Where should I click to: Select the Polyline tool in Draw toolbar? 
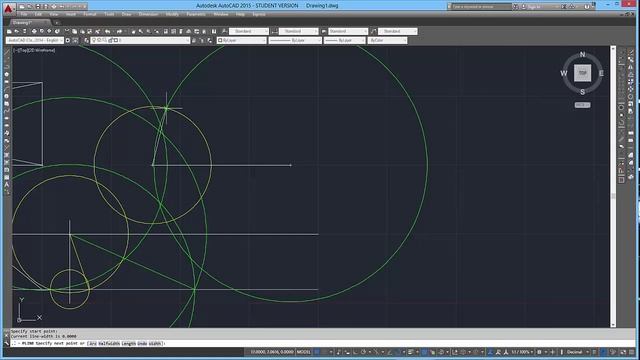pyautogui.click(x=7, y=67)
